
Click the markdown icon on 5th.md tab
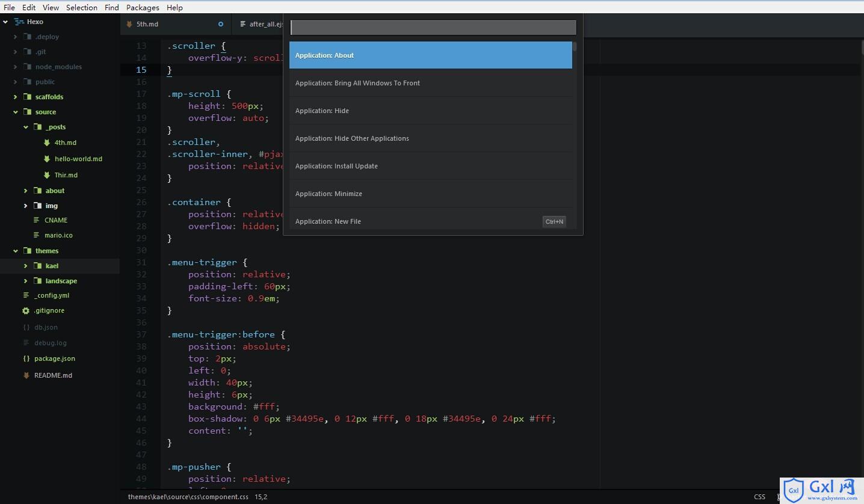pos(129,24)
